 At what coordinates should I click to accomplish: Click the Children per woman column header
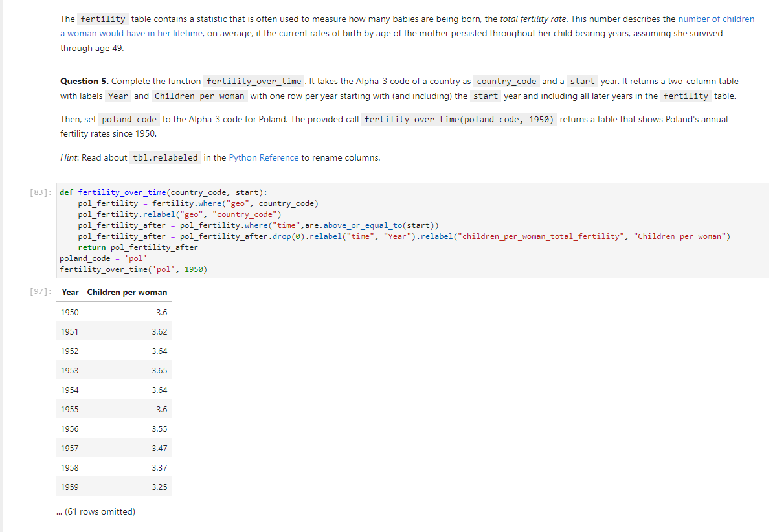tap(126, 292)
